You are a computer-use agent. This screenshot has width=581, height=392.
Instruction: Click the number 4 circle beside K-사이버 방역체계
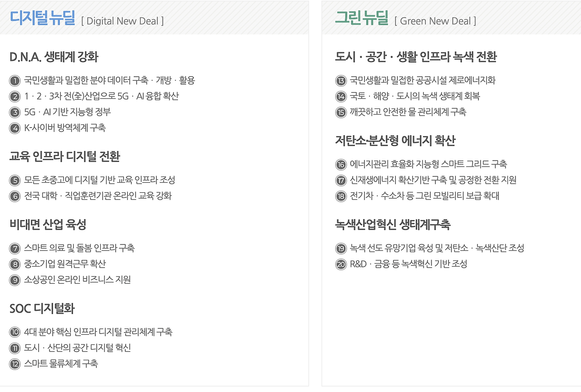[x=15, y=128]
